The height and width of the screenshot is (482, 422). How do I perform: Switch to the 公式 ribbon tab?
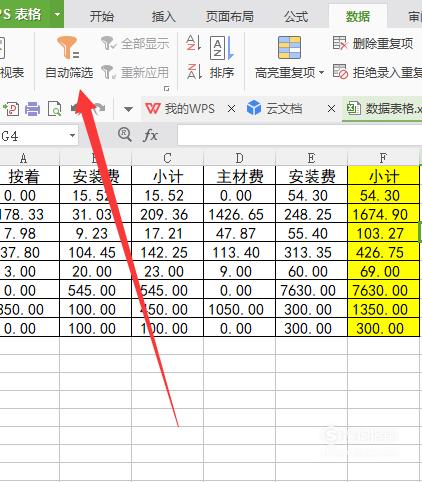coord(296,16)
